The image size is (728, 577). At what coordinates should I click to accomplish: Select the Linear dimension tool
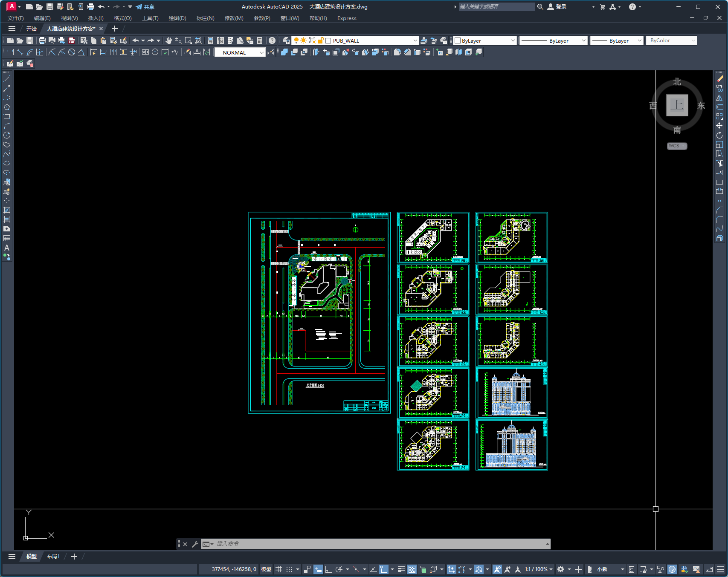coord(10,52)
